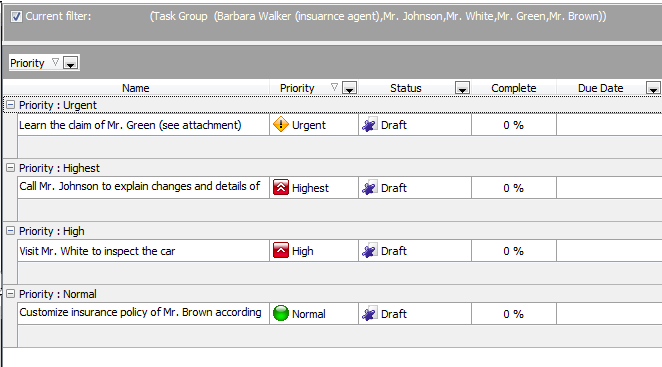Click the High priority red chevron icon
Screen dimensions: 662x367
(x=281, y=250)
